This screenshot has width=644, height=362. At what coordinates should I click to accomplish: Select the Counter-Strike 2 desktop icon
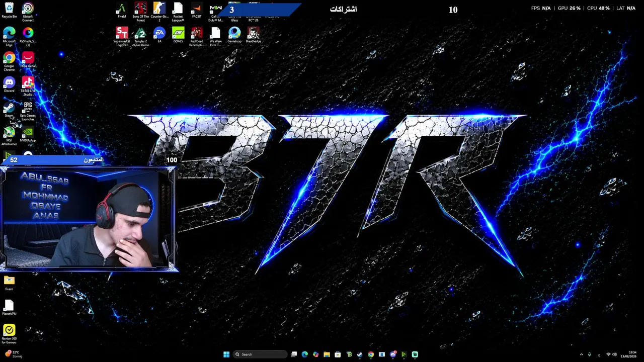159,12
